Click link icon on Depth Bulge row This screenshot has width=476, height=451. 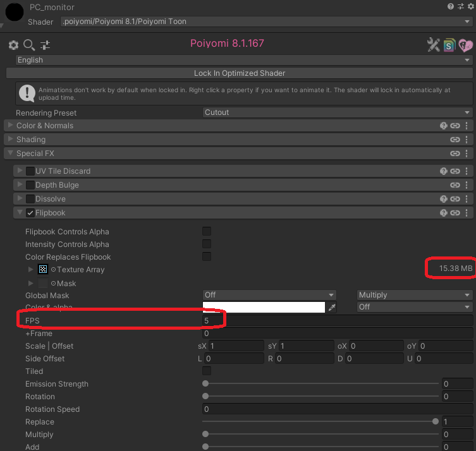[455, 185]
